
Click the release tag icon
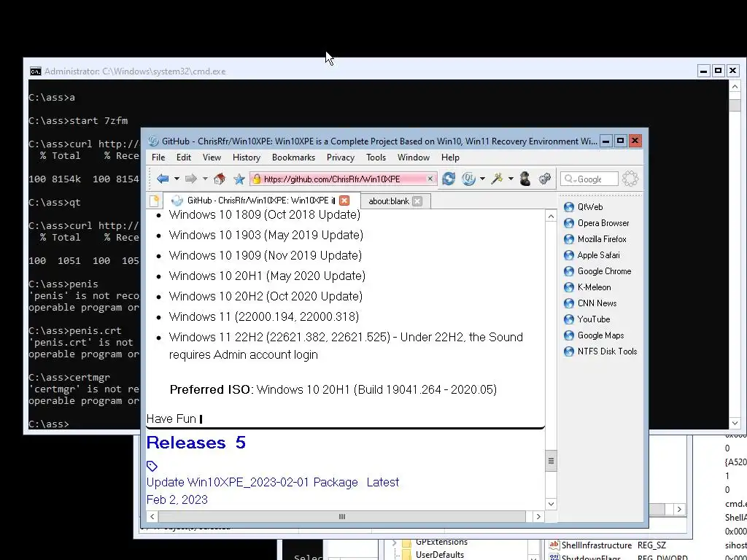(152, 466)
